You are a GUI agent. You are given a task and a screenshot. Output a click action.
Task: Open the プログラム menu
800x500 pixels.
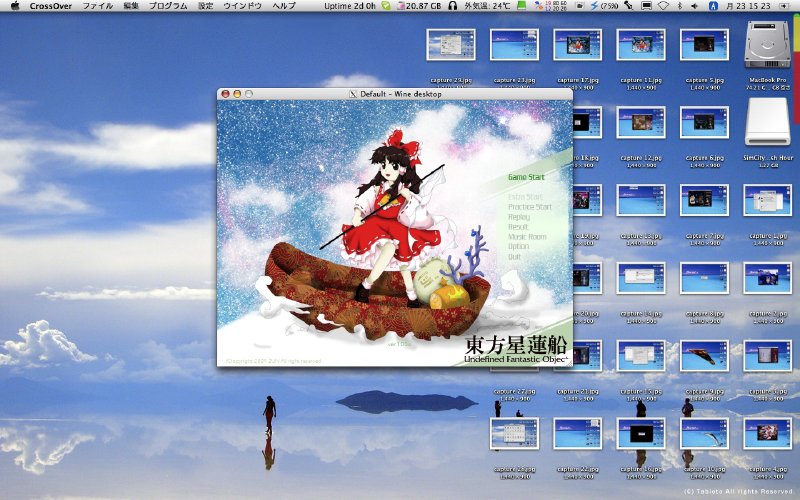tap(168, 6)
